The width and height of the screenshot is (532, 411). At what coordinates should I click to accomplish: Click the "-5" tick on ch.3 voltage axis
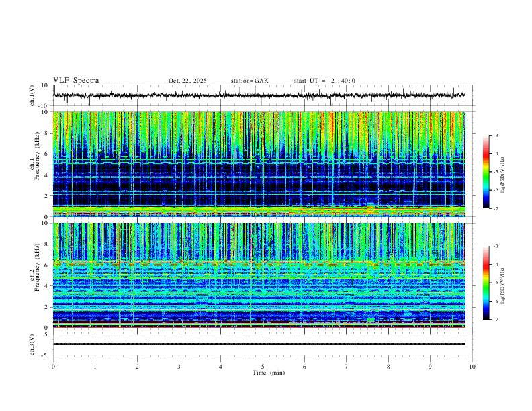[x=45, y=355]
